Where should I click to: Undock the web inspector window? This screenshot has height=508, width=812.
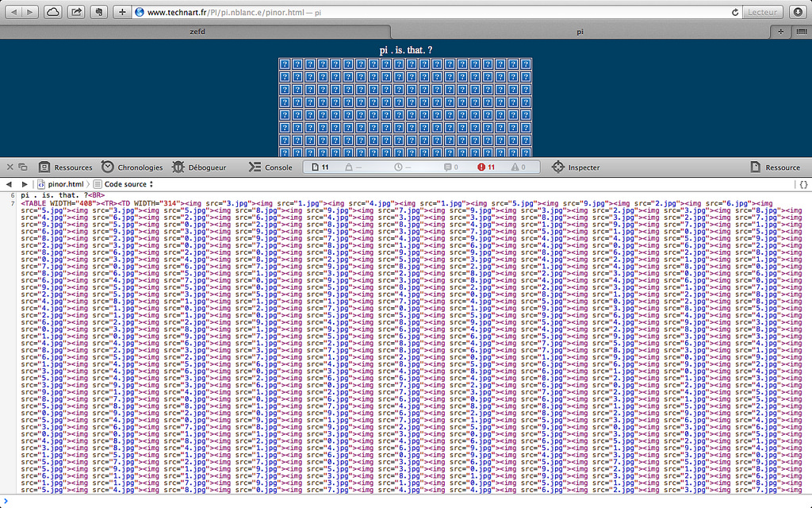[x=23, y=167]
